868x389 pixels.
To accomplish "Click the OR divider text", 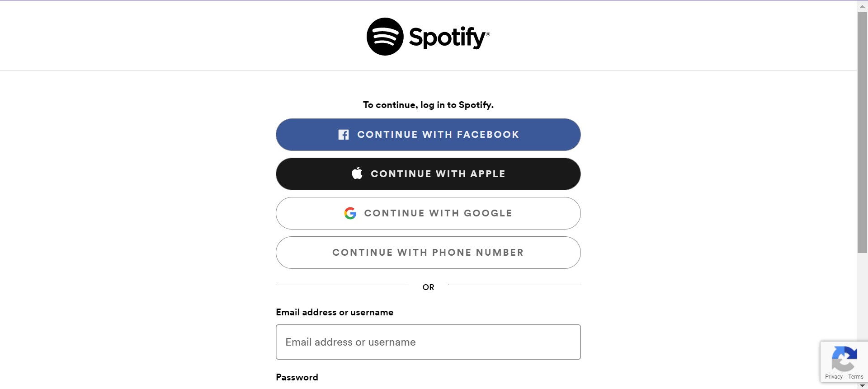I will point(428,287).
